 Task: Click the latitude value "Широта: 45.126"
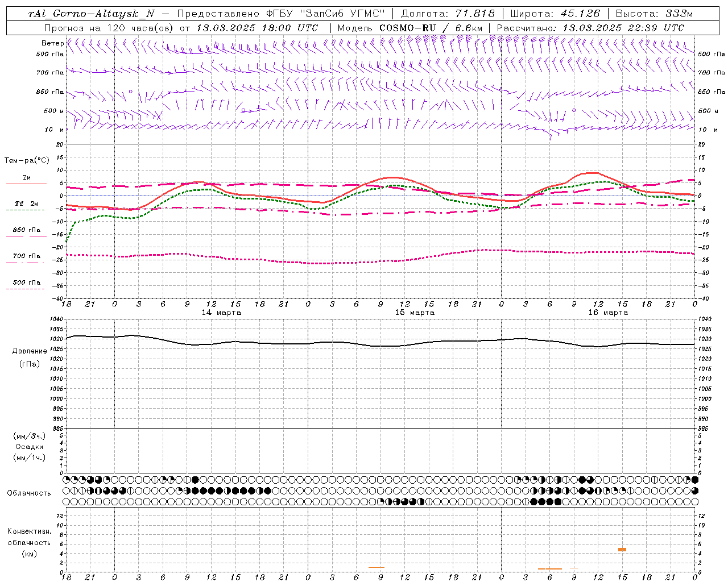point(555,14)
